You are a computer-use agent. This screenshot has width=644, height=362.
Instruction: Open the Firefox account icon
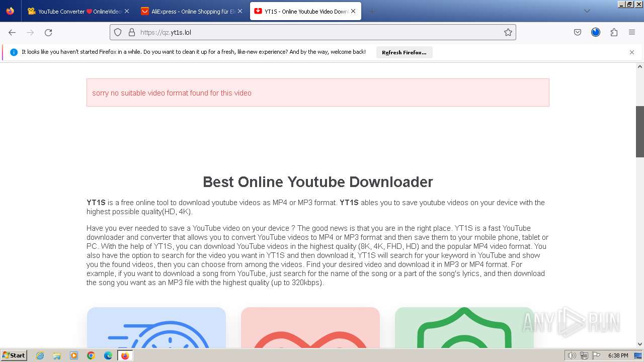click(596, 32)
